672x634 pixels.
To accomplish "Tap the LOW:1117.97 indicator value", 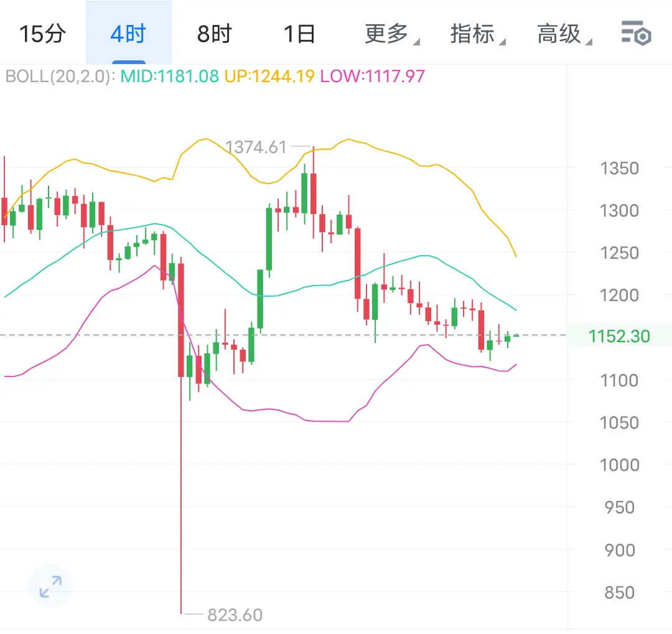I will [x=372, y=77].
